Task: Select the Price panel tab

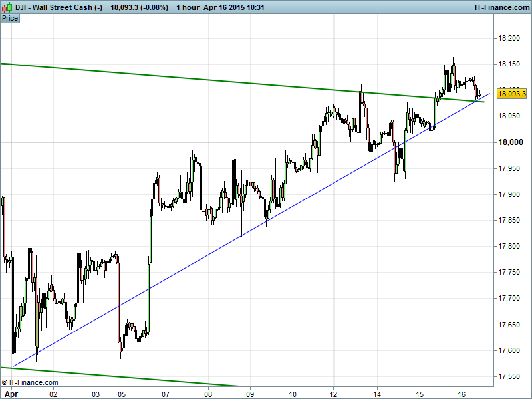Action: click(x=10, y=18)
